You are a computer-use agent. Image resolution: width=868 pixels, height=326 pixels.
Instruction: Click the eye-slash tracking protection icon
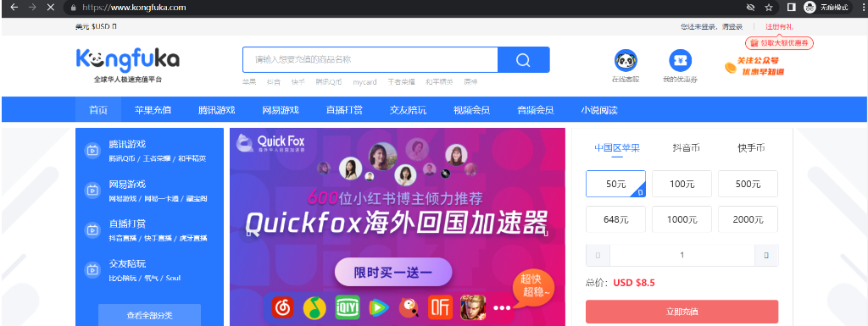[751, 8]
